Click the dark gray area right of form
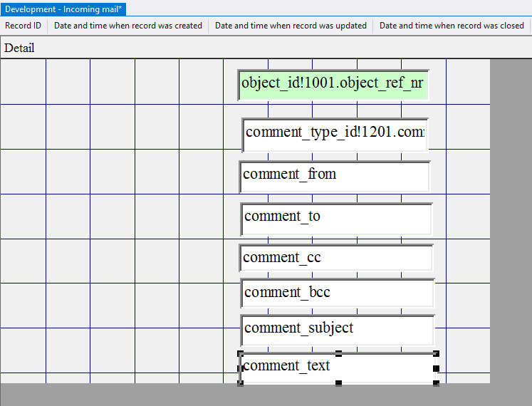Screen dimensions: 532x406 pos(510,214)
